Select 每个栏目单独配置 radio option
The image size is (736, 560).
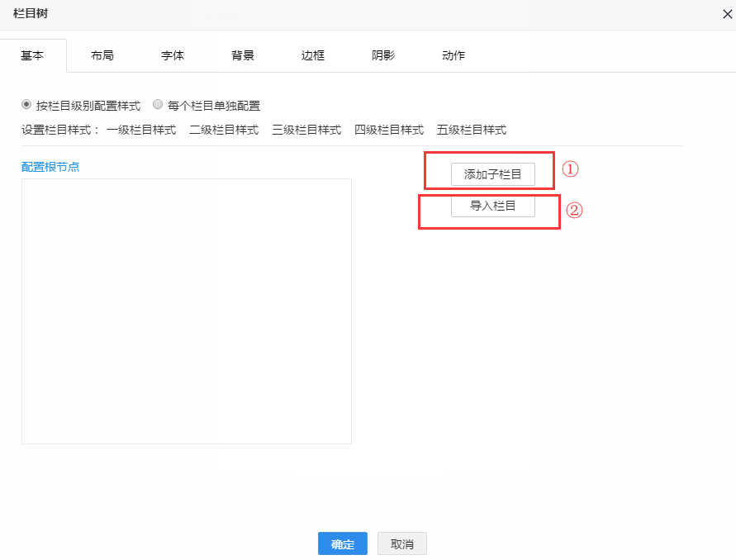click(158, 105)
